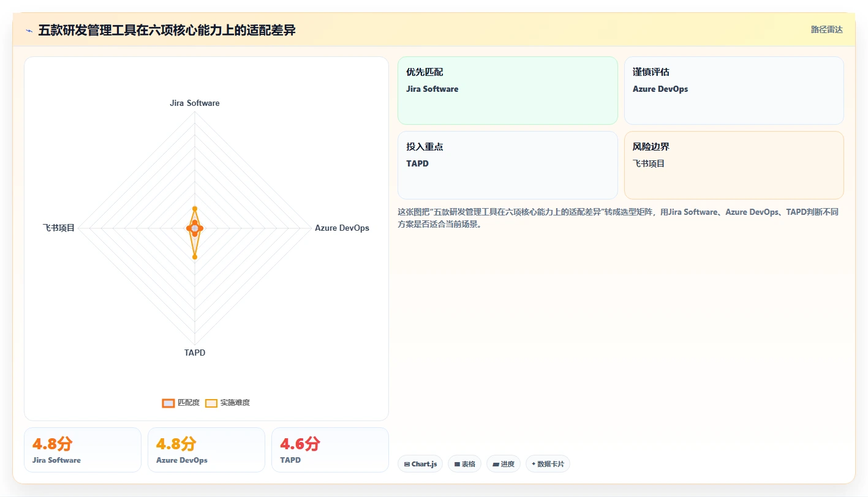Click the TAPD radar axis label
Image resolution: width=868 pixels, height=497 pixels.
[x=195, y=353]
